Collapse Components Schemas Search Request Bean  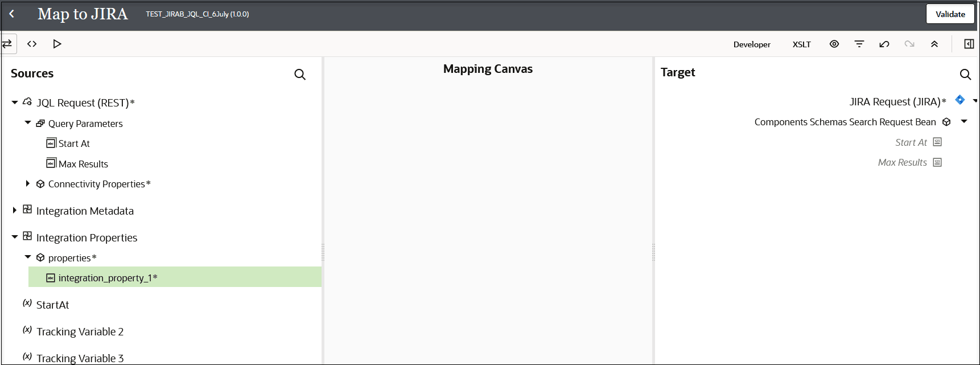point(964,121)
